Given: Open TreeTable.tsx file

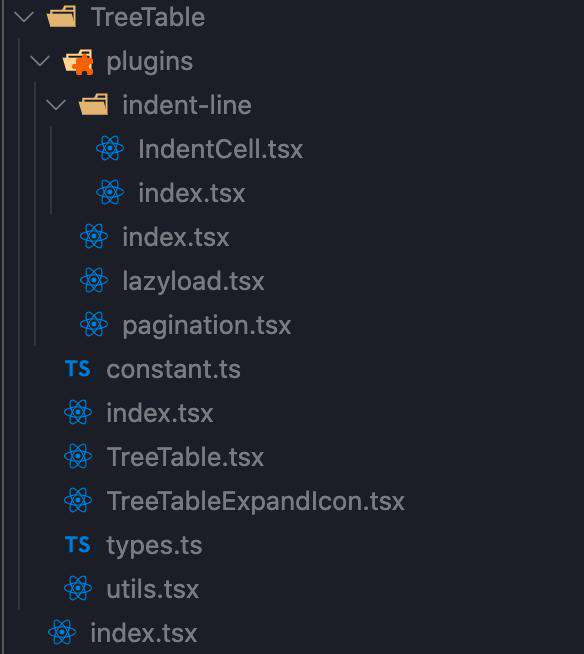Looking at the screenshot, I should 185,457.
